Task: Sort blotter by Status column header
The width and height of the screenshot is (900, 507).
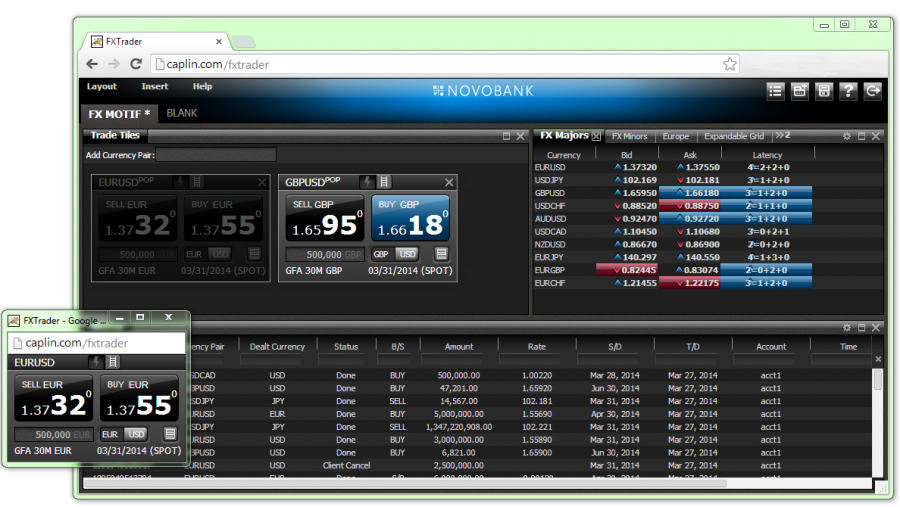Action: [346, 346]
